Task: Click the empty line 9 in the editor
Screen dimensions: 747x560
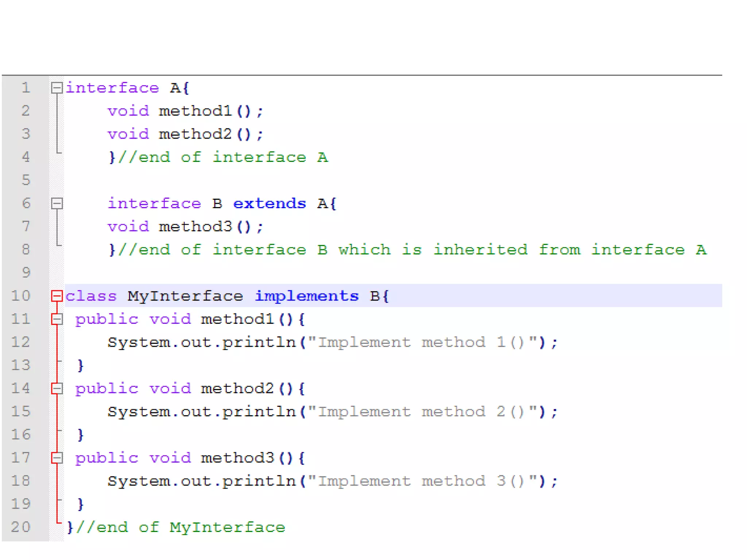Action: (365, 273)
